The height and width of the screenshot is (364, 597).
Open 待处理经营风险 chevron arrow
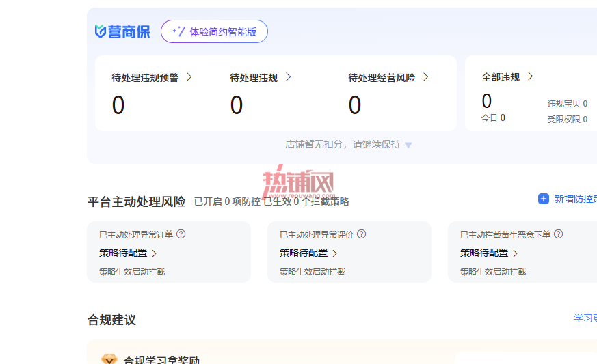pos(425,77)
